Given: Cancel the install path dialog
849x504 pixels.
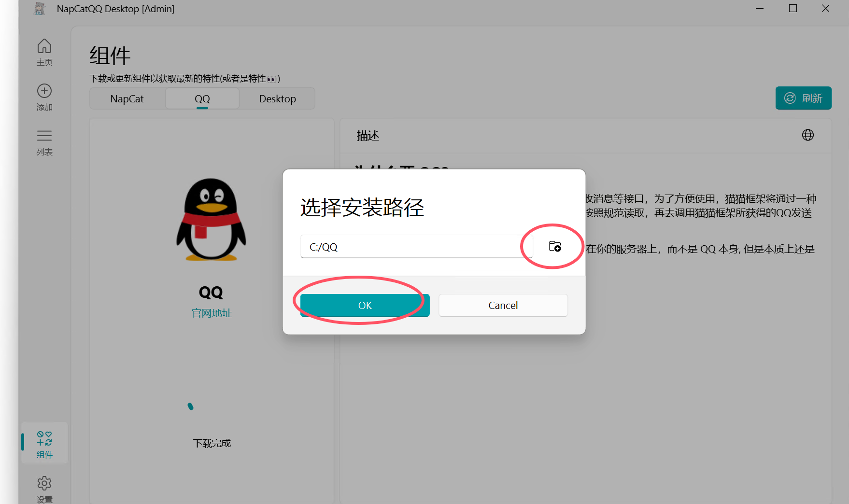Looking at the screenshot, I should pyautogui.click(x=503, y=306).
